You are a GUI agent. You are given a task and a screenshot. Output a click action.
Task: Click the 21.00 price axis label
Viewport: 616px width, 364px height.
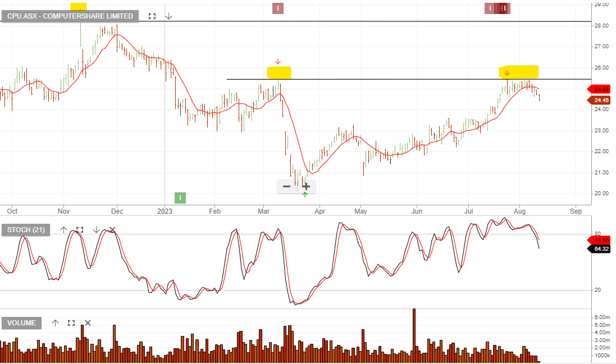pyautogui.click(x=601, y=173)
